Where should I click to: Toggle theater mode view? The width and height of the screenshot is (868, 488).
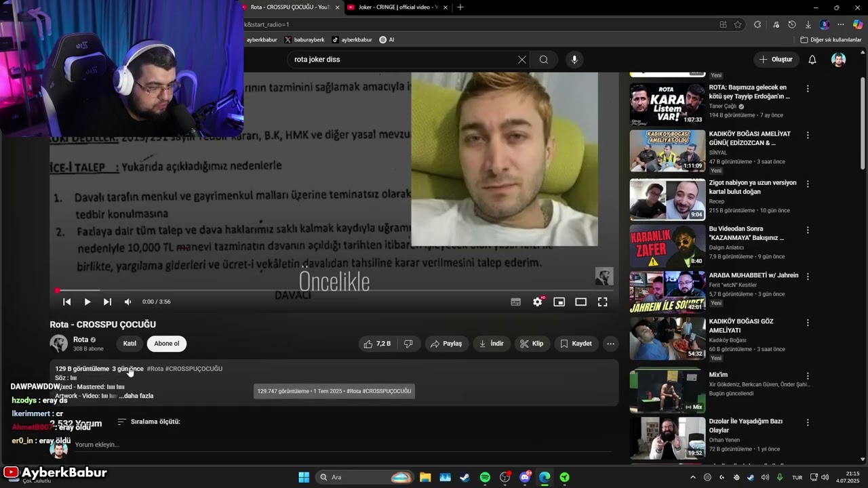[580, 302]
